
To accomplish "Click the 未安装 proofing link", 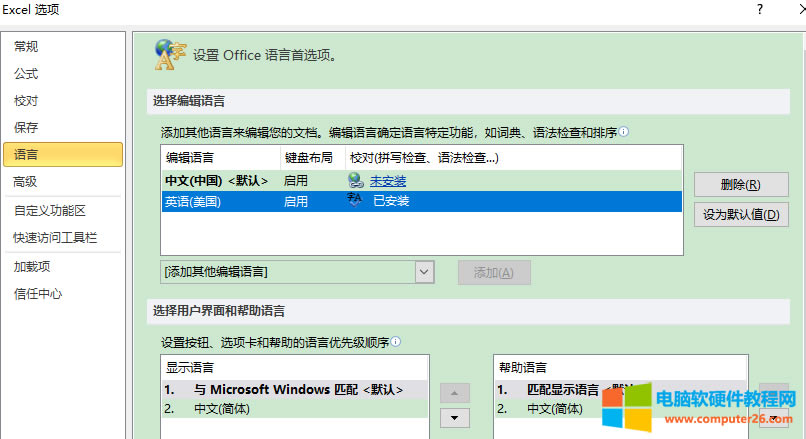I will [x=388, y=181].
